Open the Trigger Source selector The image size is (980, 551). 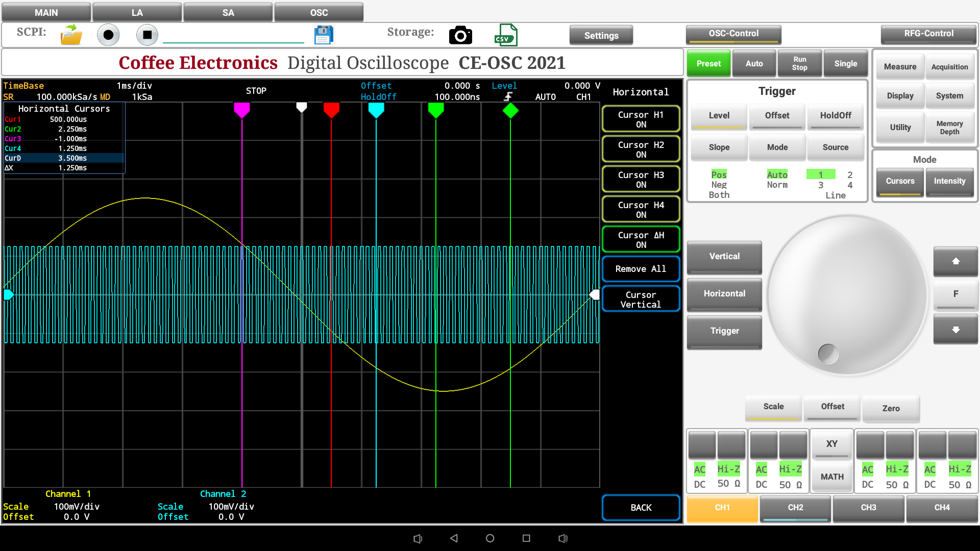(835, 147)
